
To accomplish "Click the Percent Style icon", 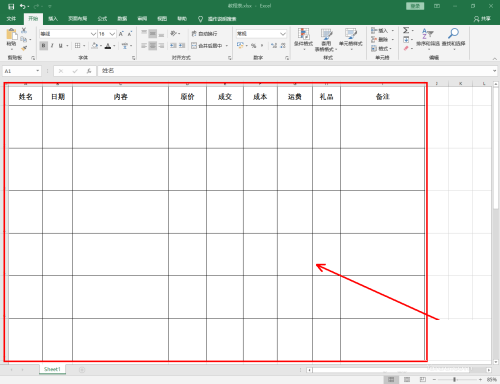I will pos(254,46).
